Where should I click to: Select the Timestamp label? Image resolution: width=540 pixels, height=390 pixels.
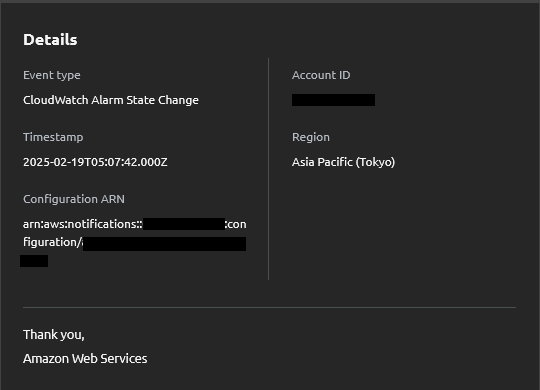pos(53,137)
